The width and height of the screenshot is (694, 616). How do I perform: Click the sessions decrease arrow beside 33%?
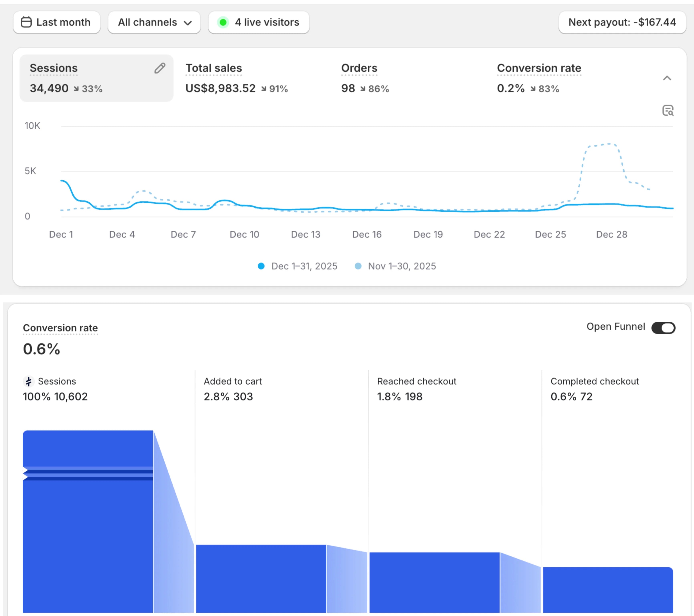[76, 89]
